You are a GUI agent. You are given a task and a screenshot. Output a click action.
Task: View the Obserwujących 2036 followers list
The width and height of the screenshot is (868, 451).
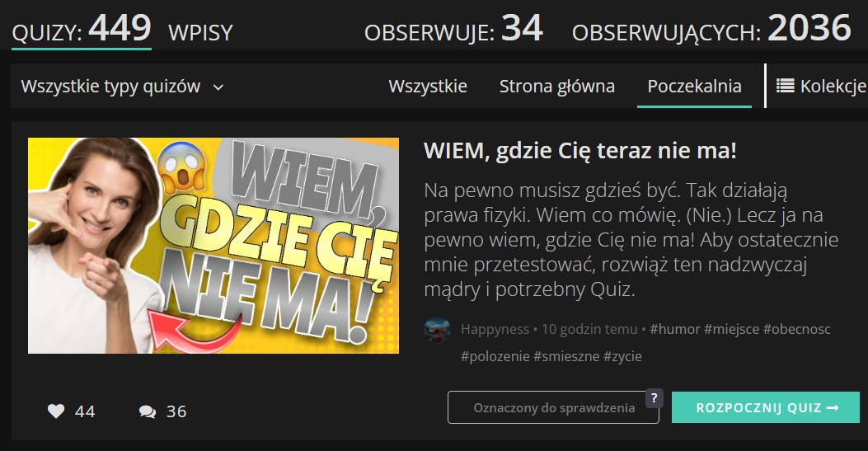coord(711,28)
